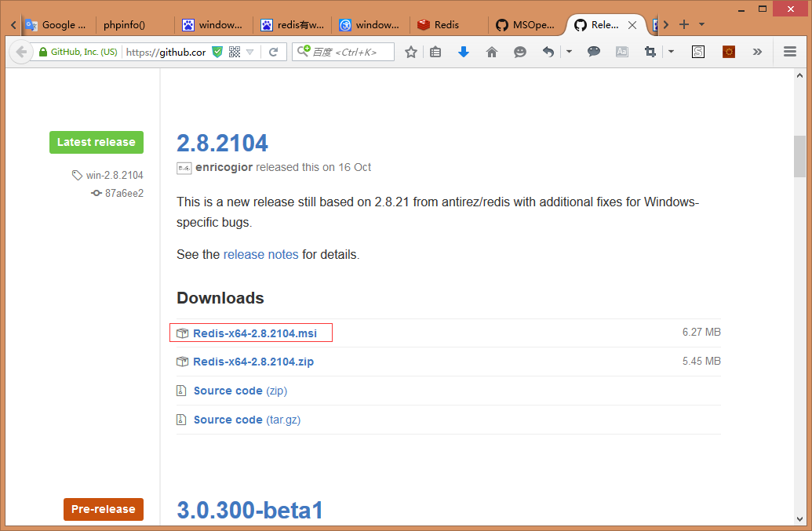This screenshot has width=812, height=531.
Task: Open the release notes link
Action: coord(260,255)
